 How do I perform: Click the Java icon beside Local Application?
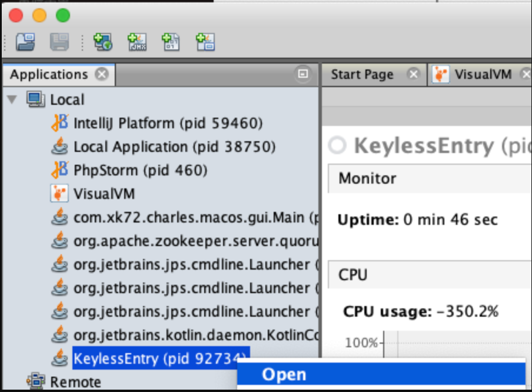coord(59,146)
